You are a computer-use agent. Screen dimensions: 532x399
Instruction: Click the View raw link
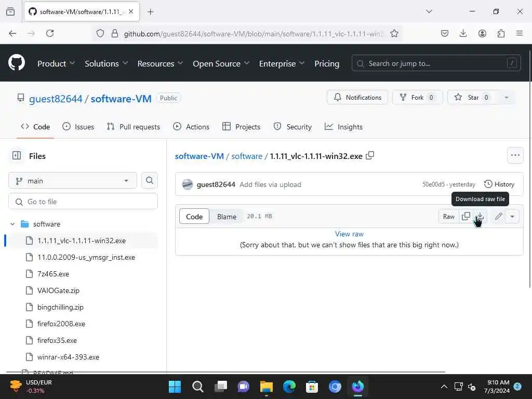(349, 234)
